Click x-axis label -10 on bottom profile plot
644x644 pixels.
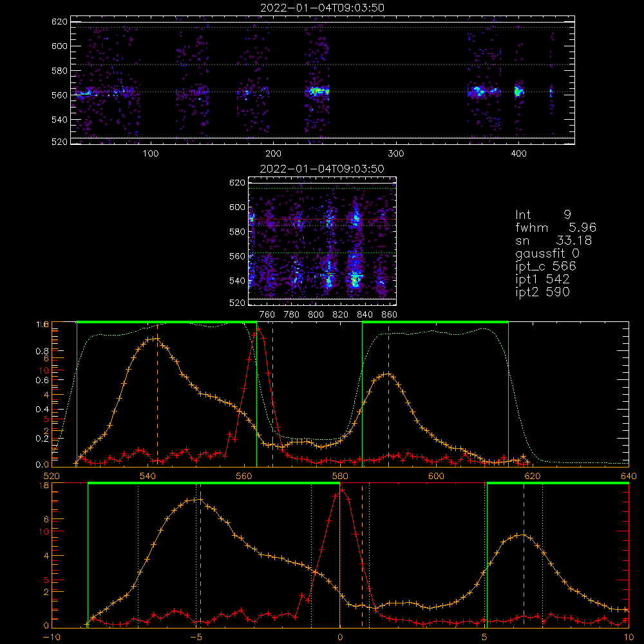click(x=52, y=638)
